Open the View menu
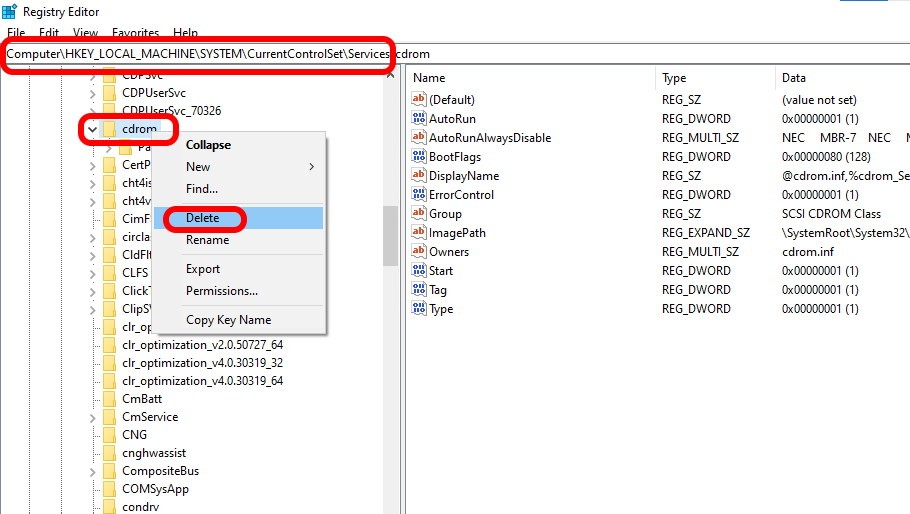Viewport: 910px width, 514px height. click(x=85, y=32)
